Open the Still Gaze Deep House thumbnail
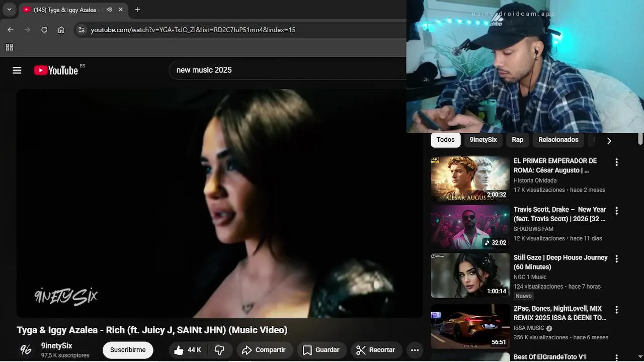Screen dimensions: 644x362 (x=470, y=276)
